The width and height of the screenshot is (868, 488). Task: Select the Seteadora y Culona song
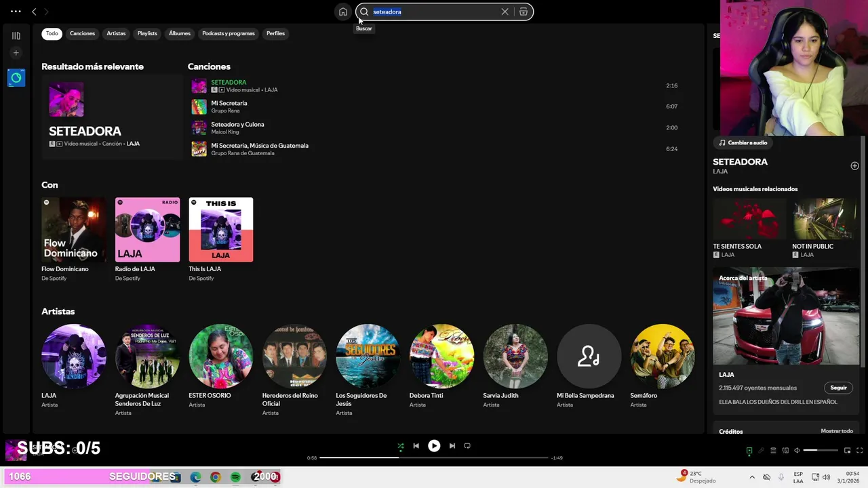click(x=435, y=128)
